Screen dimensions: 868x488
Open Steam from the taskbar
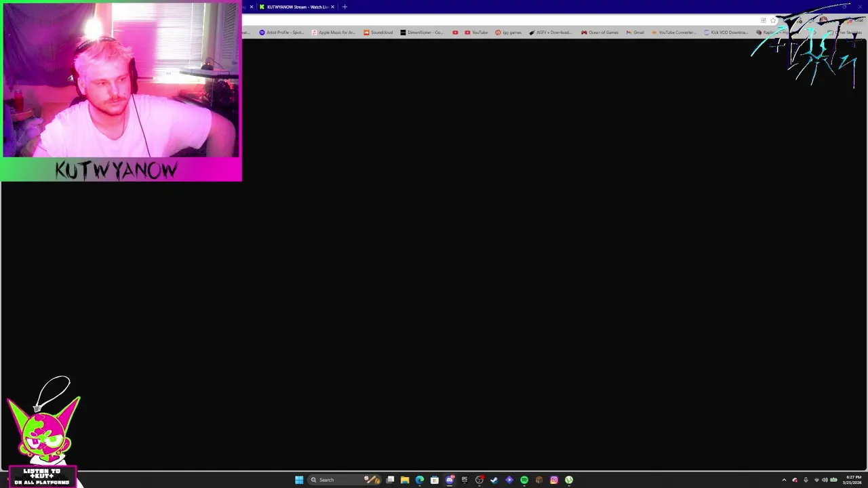pos(494,480)
